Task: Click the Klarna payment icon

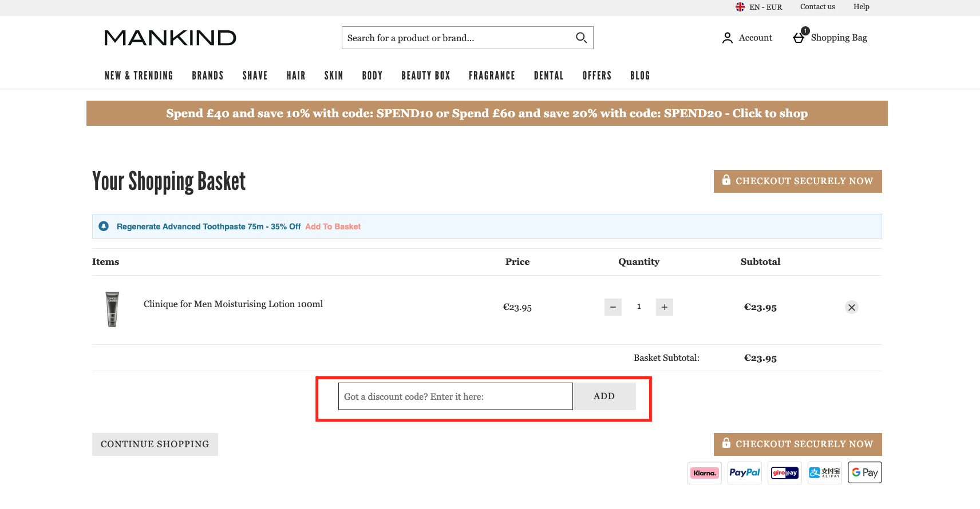Action: [x=705, y=473]
